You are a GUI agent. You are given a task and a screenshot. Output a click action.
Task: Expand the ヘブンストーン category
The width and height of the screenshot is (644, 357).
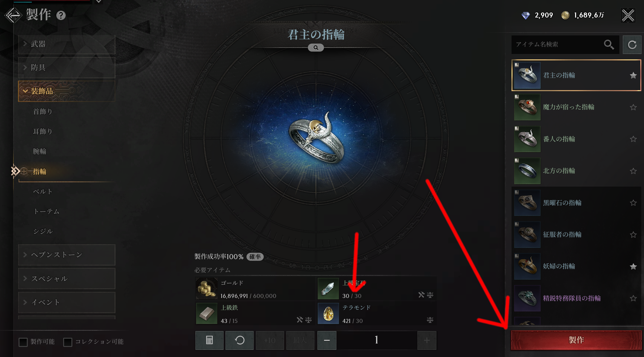(x=67, y=255)
